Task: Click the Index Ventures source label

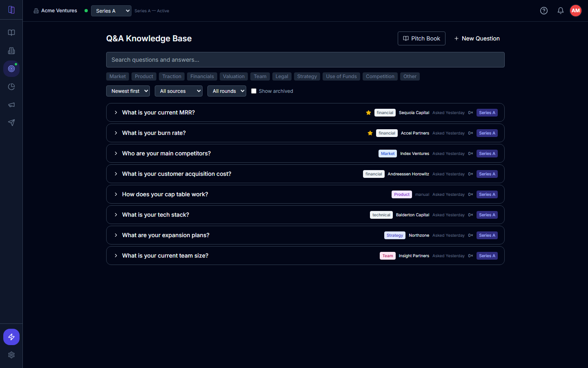Action: pos(414,154)
